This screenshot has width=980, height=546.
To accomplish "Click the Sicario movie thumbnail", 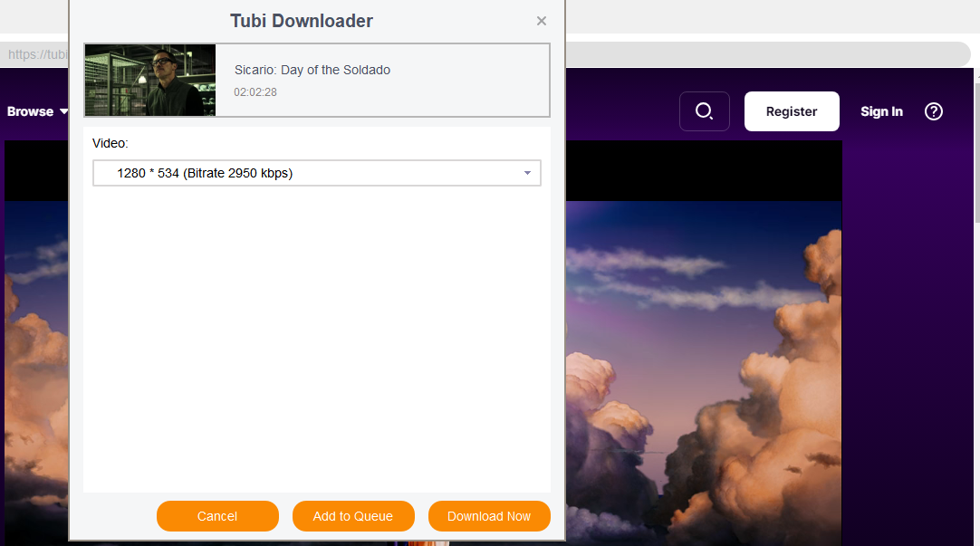I will point(150,80).
